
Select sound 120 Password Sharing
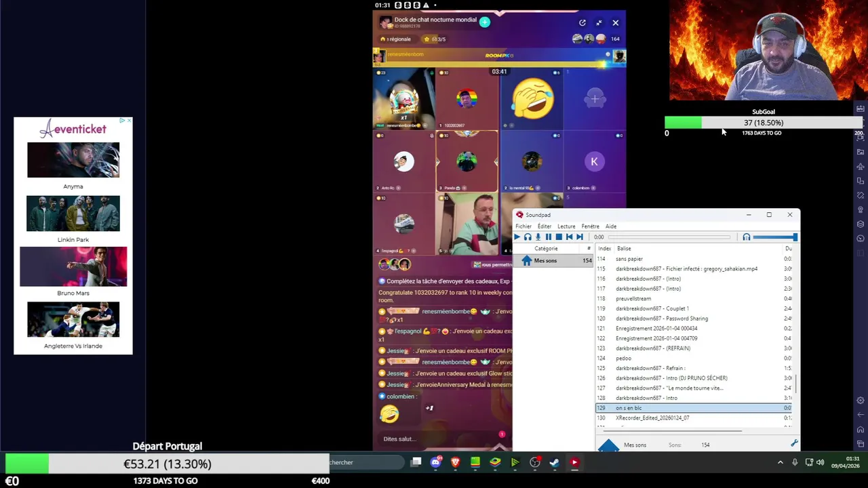click(693, 319)
